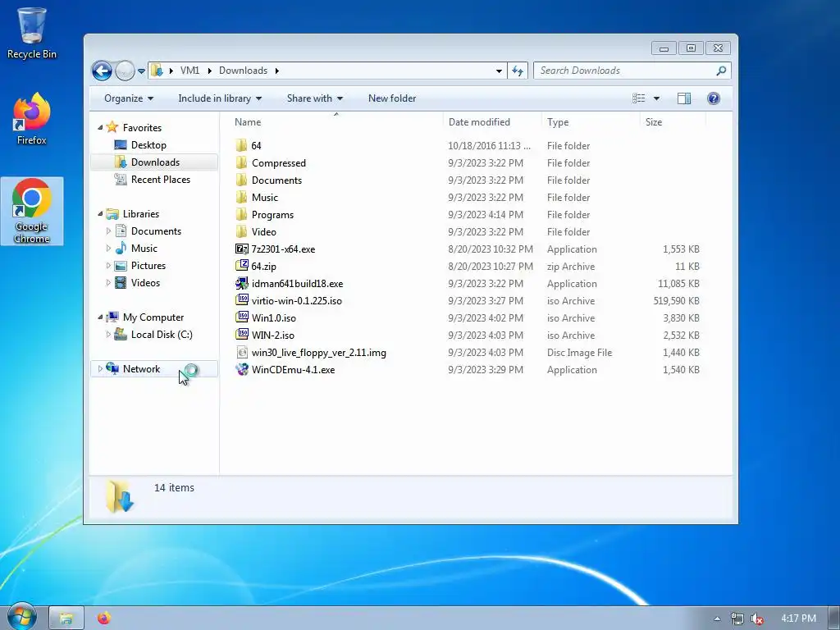Select the Win1.0.iso file icon
The image size is (840, 630).
point(242,317)
